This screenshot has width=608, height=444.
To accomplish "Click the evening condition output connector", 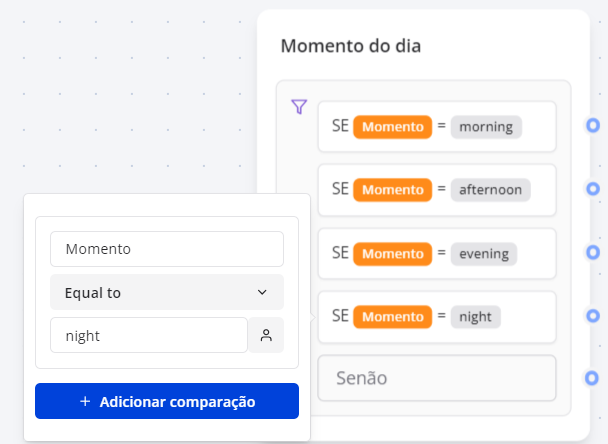I will point(593,253).
